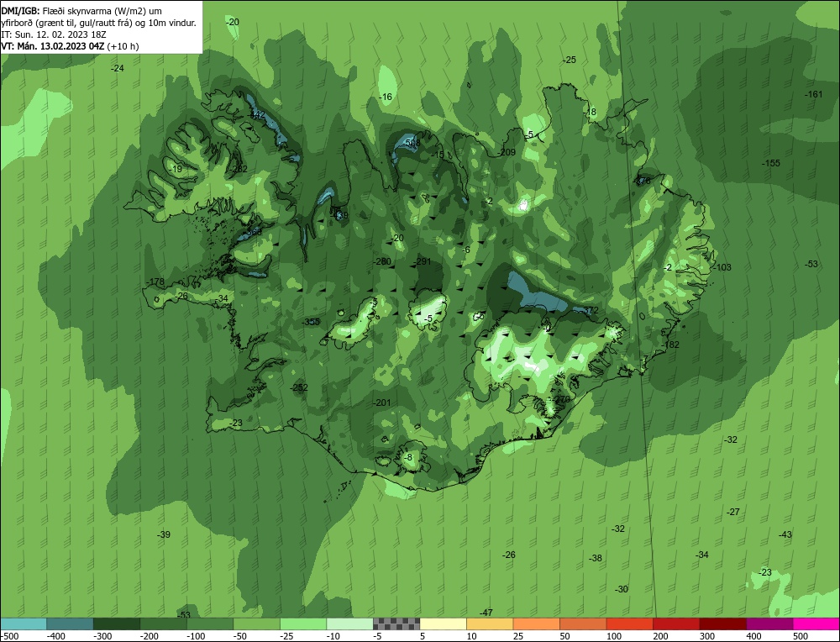Pick the dark orange swatch between 50 and 100
This screenshot has height=642, width=840.
click(582, 624)
